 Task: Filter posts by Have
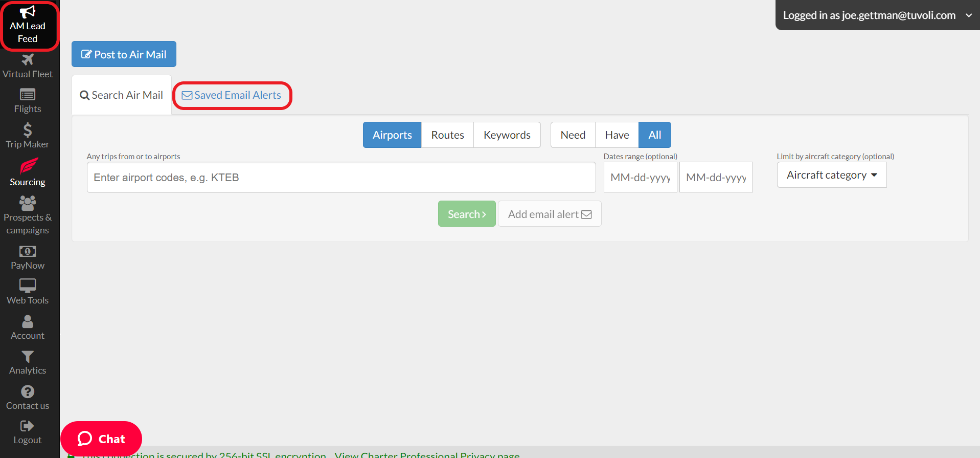pyautogui.click(x=617, y=135)
